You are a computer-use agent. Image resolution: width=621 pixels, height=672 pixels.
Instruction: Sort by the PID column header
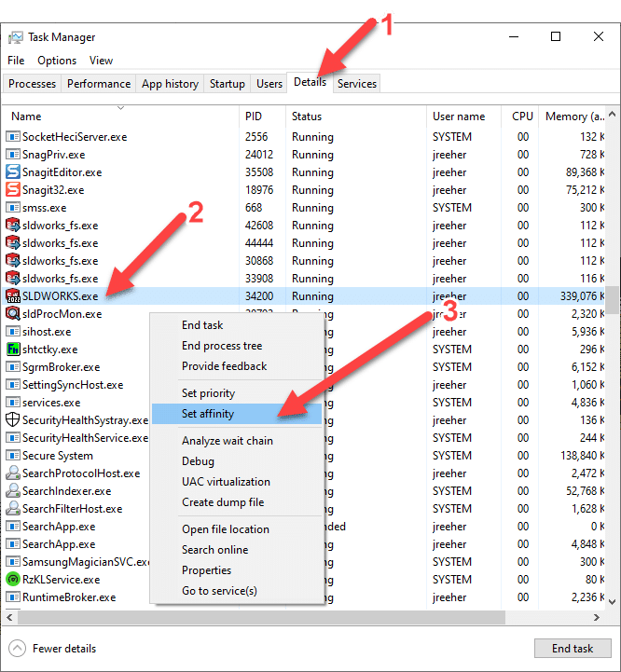262,116
